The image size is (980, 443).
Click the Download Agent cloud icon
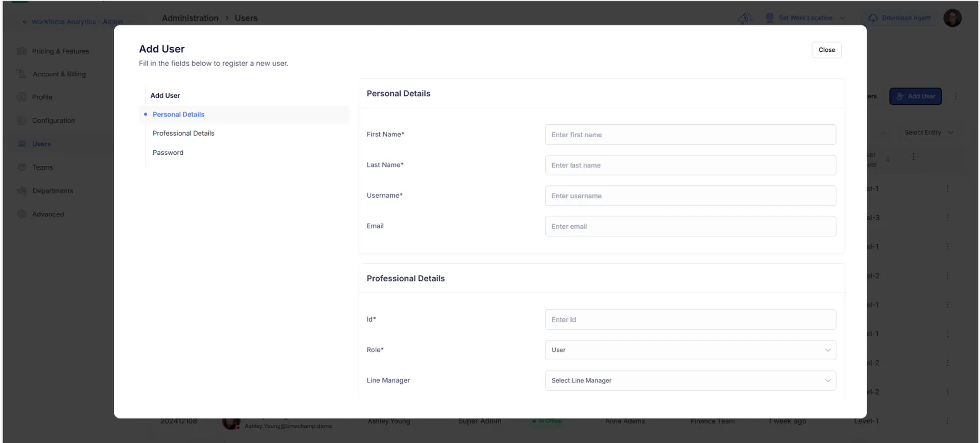click(873, 18)
